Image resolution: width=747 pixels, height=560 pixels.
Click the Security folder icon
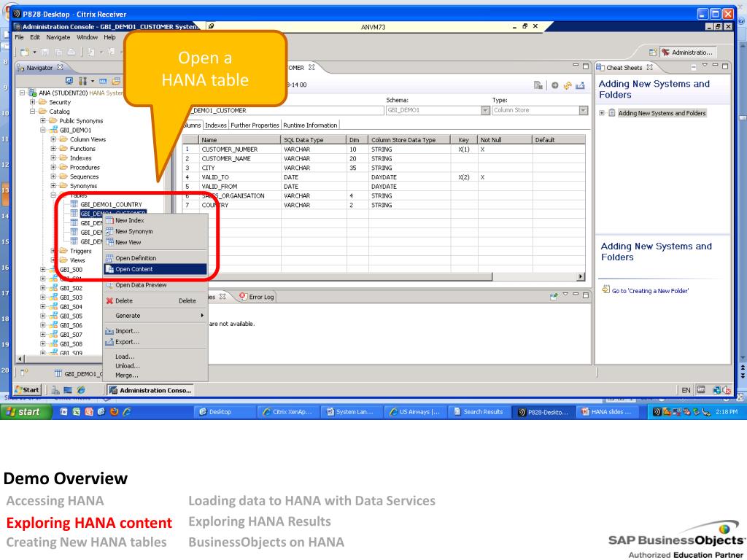[x=43, y=102]
